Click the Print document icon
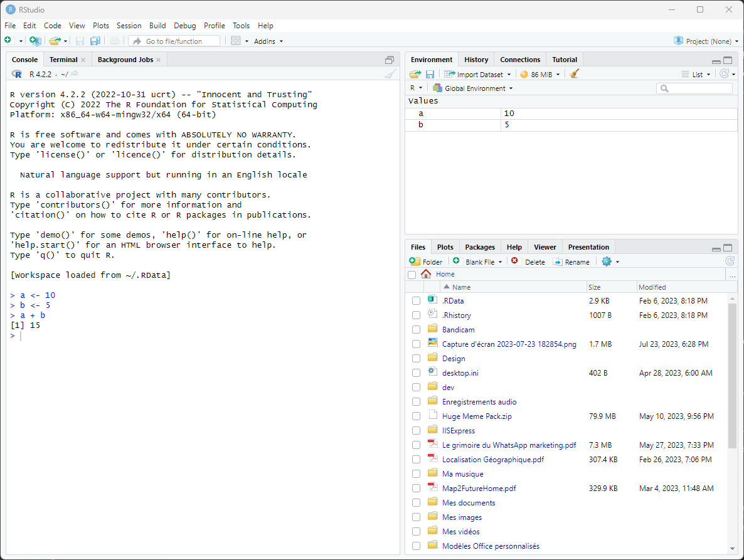Image resolution: width=744 pixels, height=560 pixels. click(x=115, y=41)
